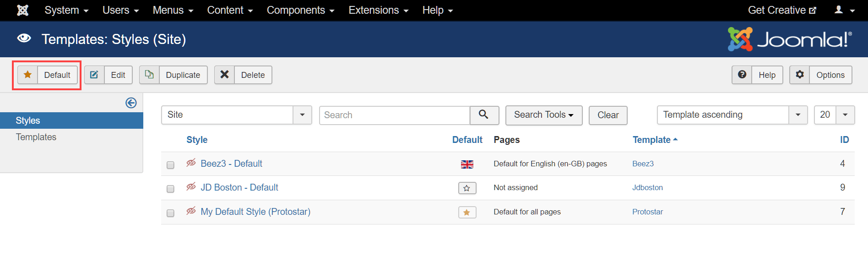Viewport: 868px width, 279px height.
Task: Click the question mark Help icon
Action: coord(742,75)
